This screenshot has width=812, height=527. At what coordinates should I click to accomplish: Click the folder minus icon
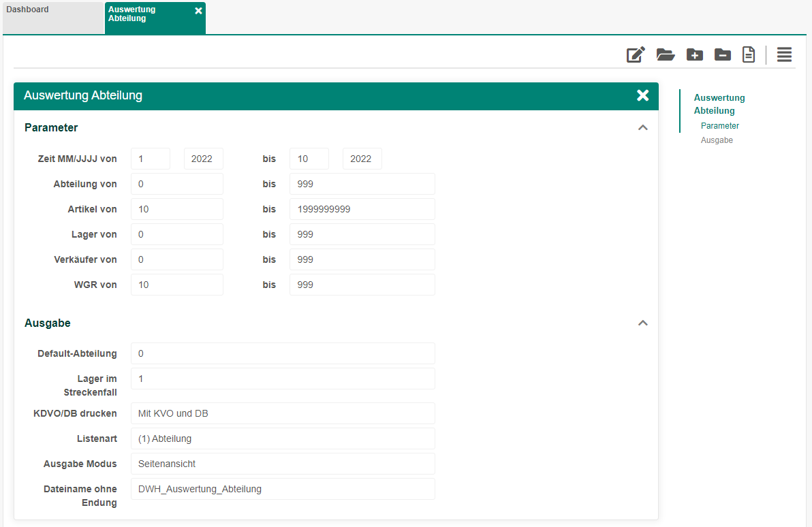(x=723, y=55)
